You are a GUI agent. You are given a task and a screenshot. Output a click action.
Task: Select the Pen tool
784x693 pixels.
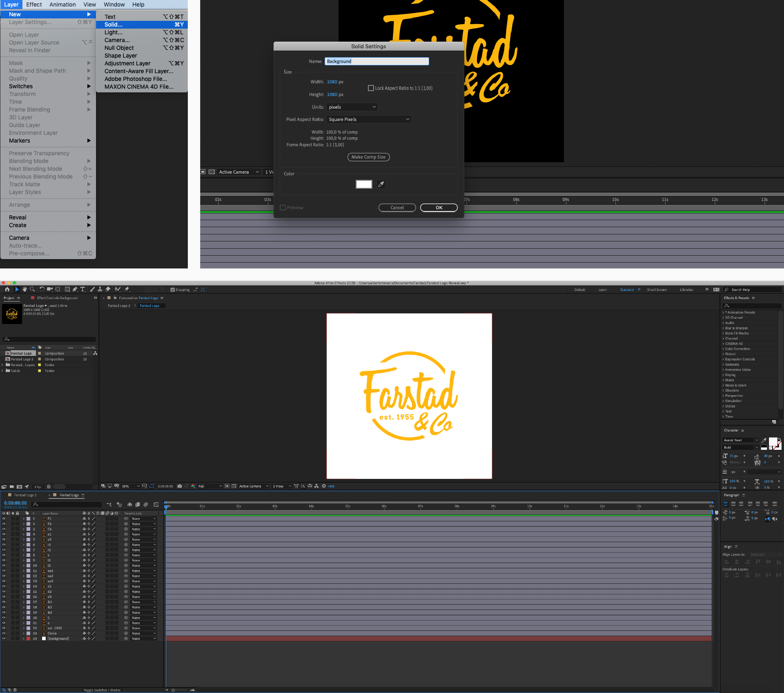click(x=75, y=289)
